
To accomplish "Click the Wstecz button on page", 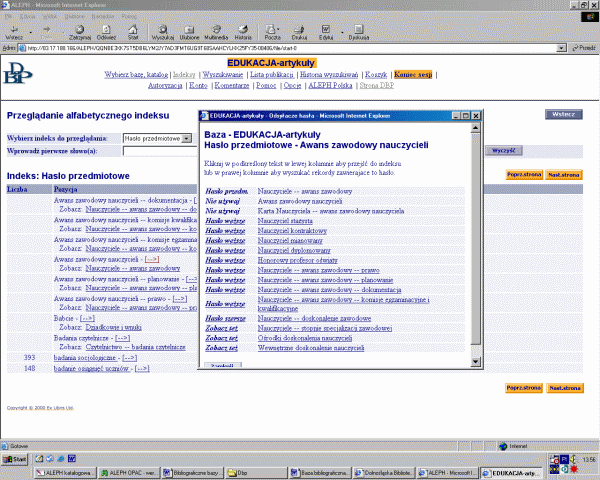I will point(563,114).
